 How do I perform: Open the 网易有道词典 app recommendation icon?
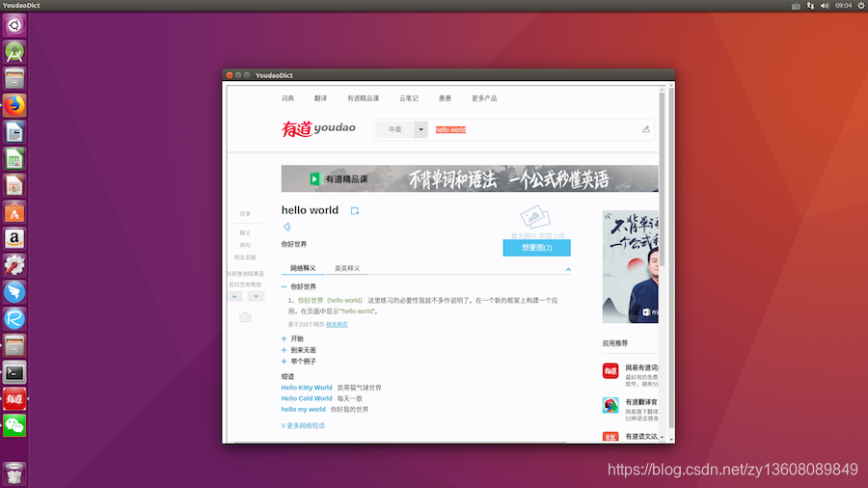610,370
